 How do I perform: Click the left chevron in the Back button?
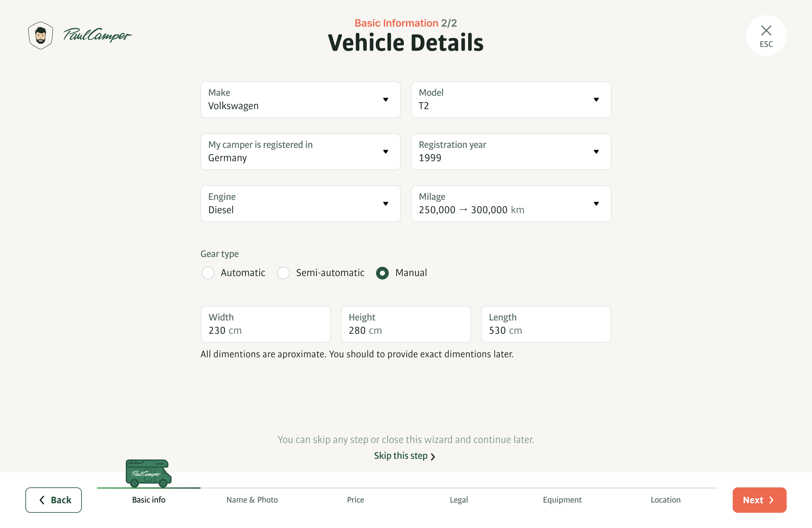tap(42, 500)
